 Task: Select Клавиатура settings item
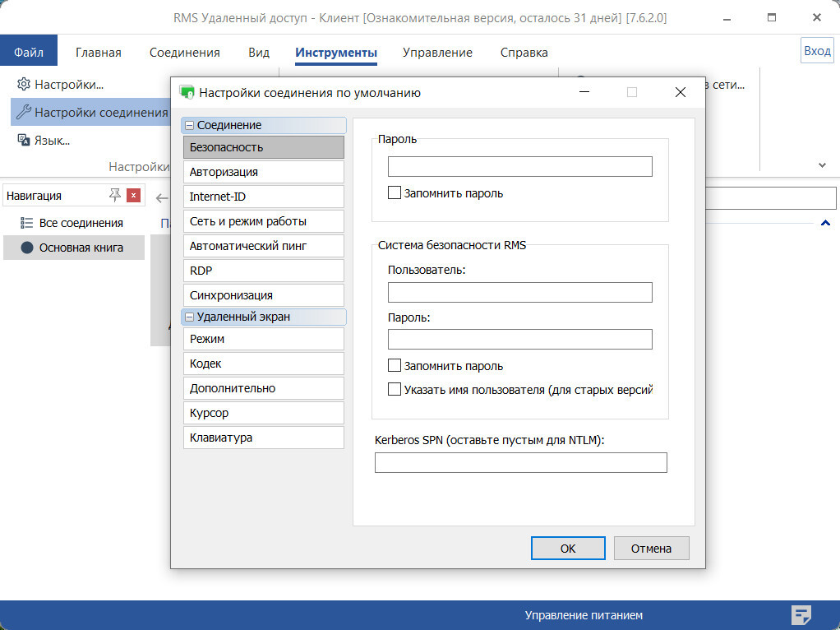pyautogui.click(x=264, y=437)
